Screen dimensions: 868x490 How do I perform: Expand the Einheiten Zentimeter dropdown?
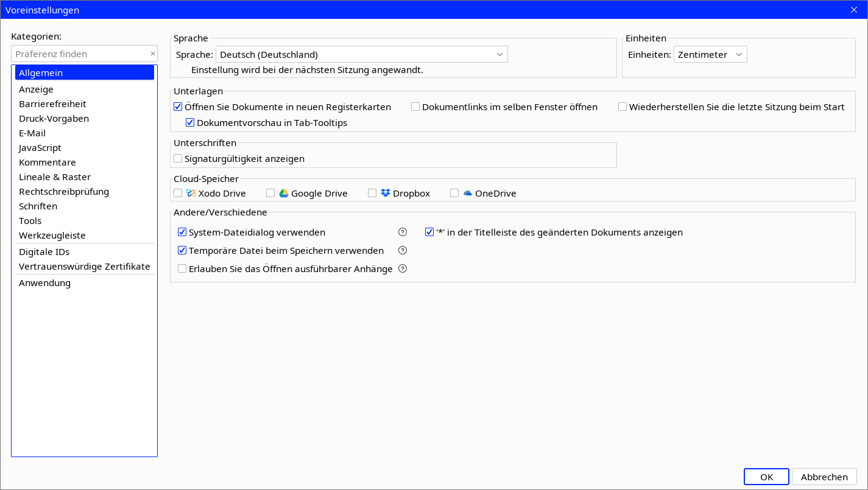710,54
